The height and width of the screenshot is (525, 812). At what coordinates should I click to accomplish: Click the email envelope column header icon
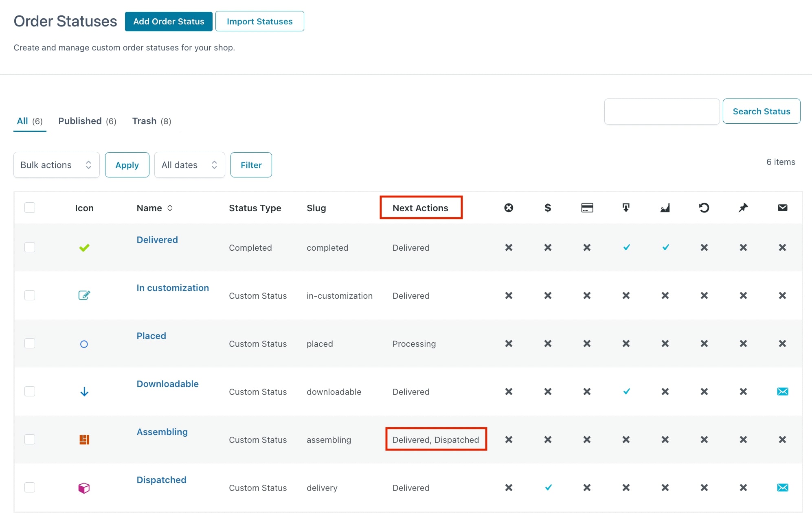click(782, 208)
